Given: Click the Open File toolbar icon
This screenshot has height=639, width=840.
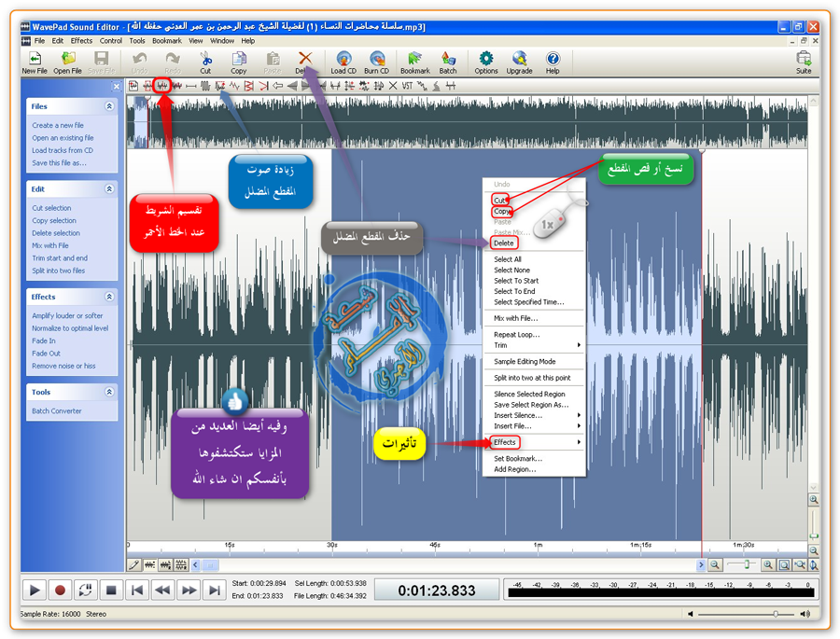Looking at the screenshot, I should (67, 63).
